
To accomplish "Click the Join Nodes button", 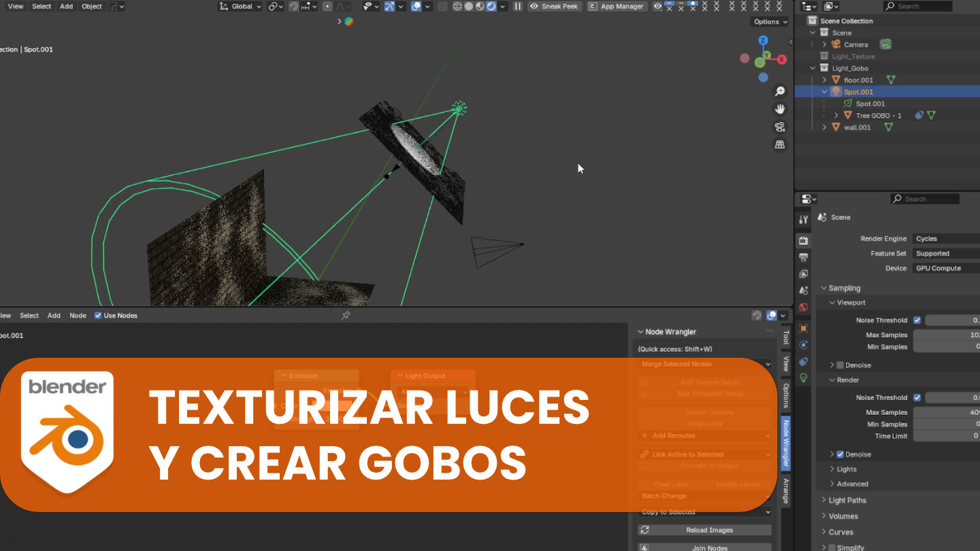I will click(705, 547).
